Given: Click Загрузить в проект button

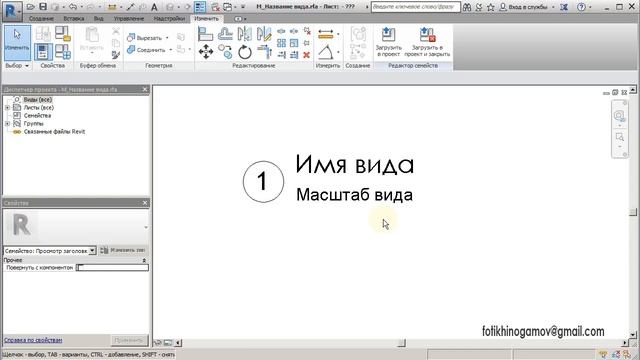Looking at the screenshot, I should click(389, 42).
